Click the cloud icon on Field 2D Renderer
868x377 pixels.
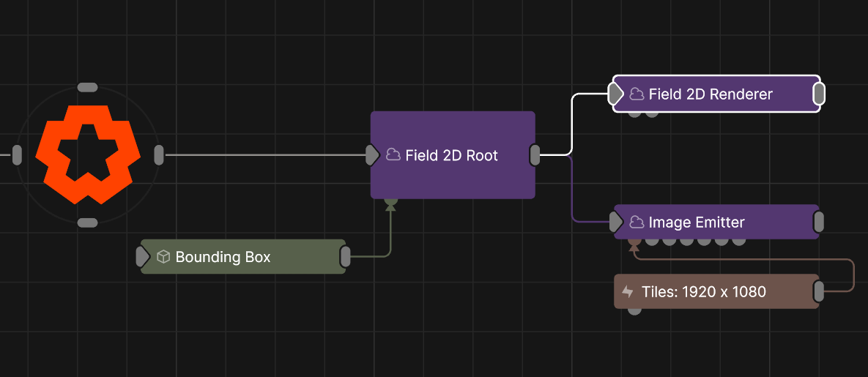[x=637, y=94]
